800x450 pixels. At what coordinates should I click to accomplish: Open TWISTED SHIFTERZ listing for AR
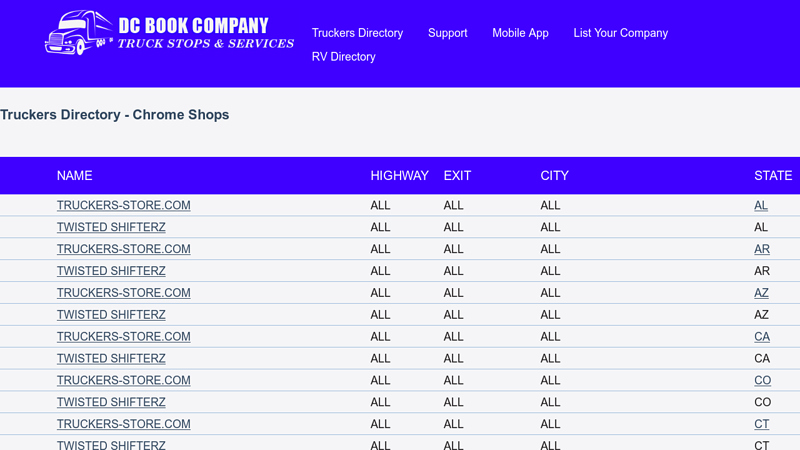tap(111, 271)
